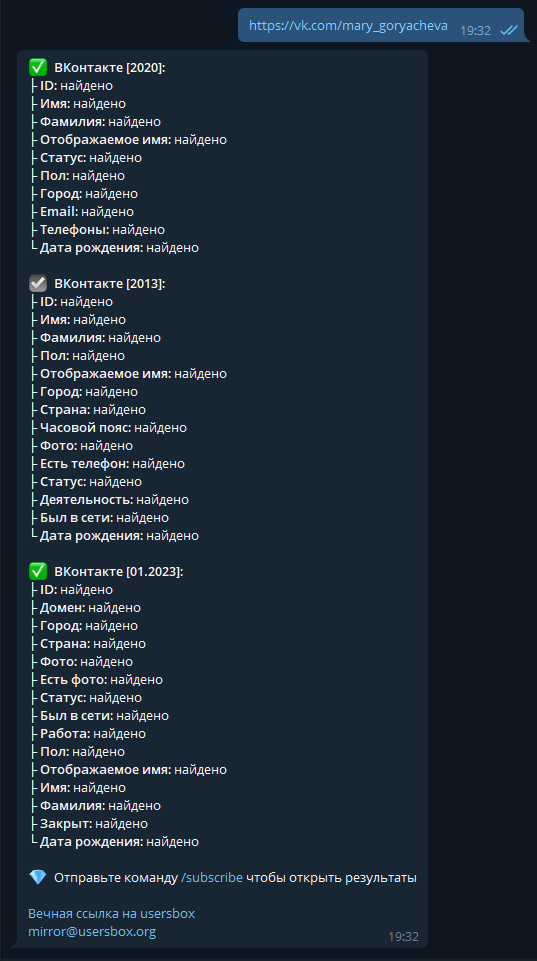This screenshot has height=961, width=537.
Task: Click the Телефоны: найдено row
Action: 97,229
